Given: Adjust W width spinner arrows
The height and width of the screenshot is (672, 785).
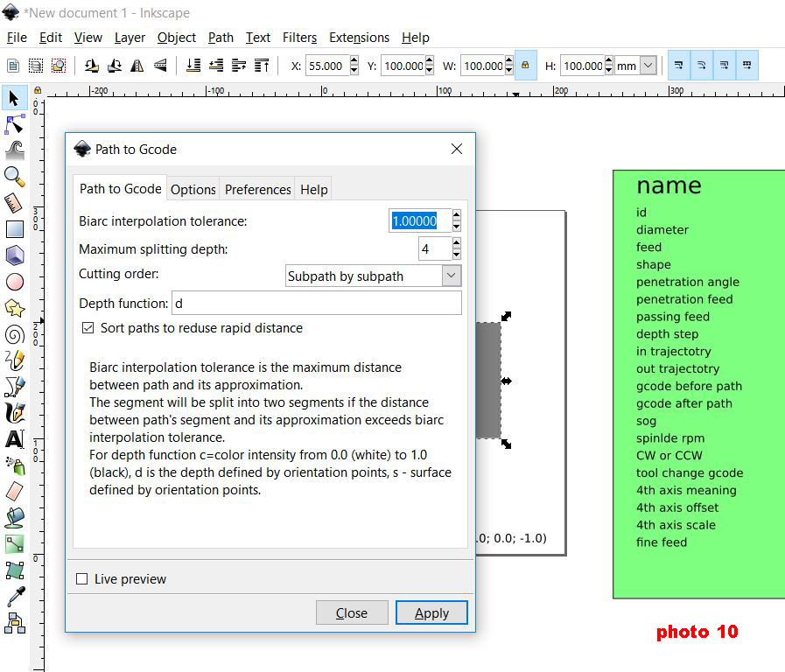Looking at the screenshot, I should [x=508, y=66].
